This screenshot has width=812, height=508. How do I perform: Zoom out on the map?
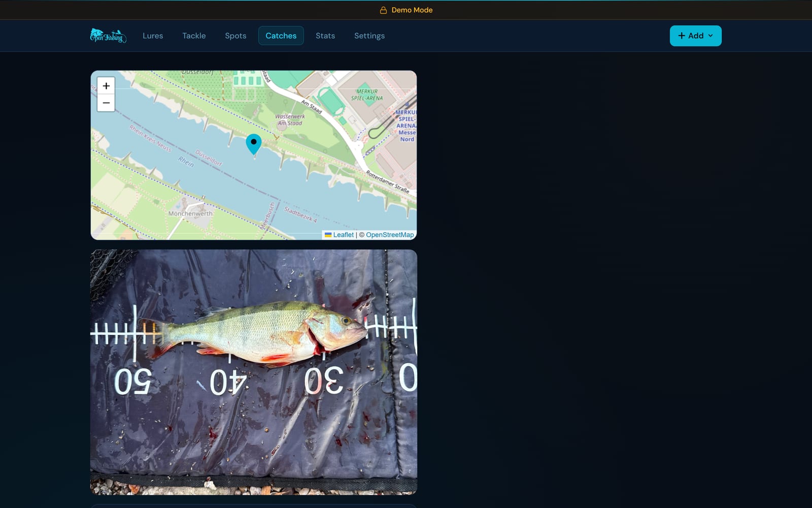[x=106, y=103]
